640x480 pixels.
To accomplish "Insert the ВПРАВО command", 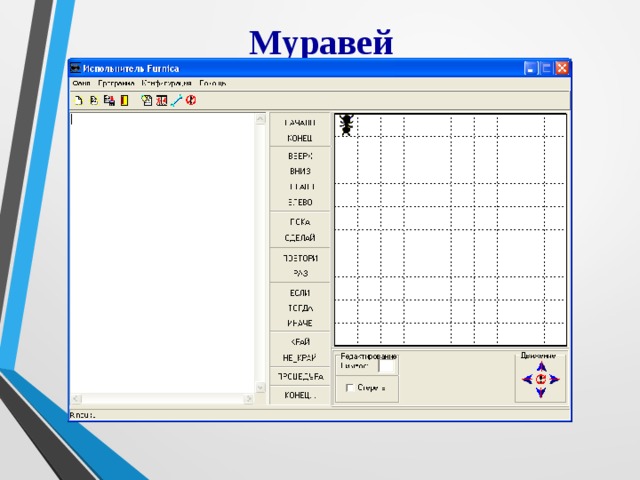I will pos(301,187).
